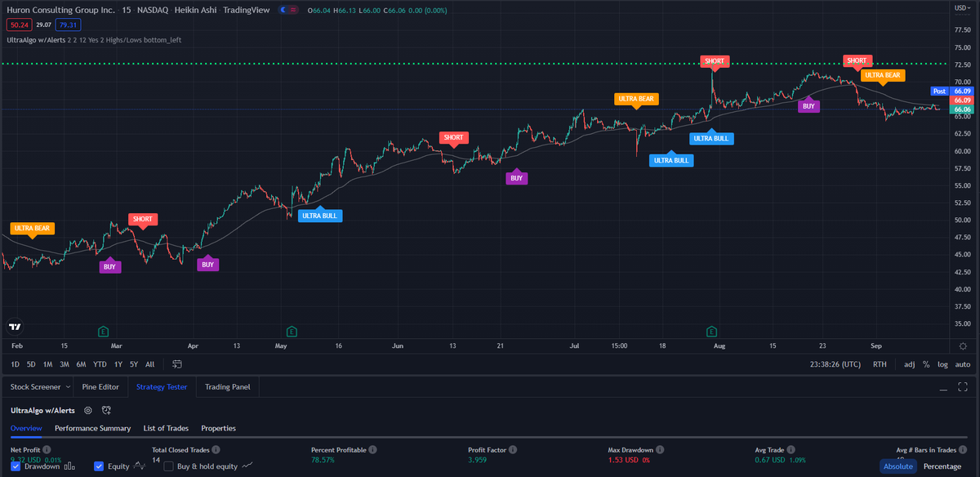The image size is (980, 477).
Task: Toggle the Drawdown checkbox
Action: [x=16, y=466]
